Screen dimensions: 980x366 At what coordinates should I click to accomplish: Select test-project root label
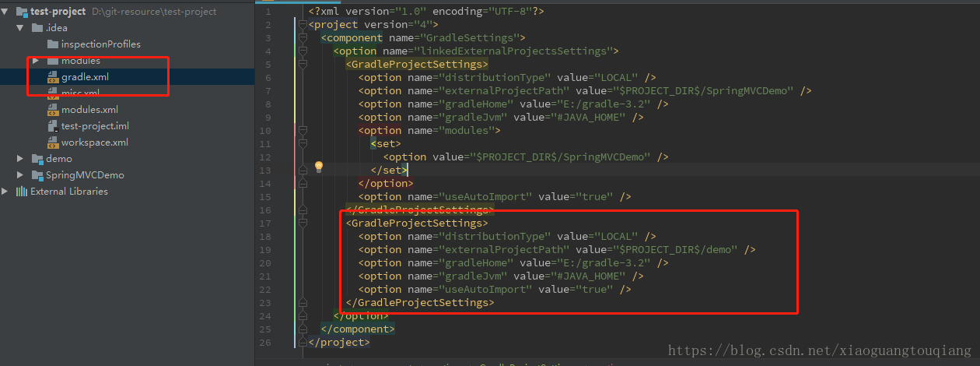(58, 12)
